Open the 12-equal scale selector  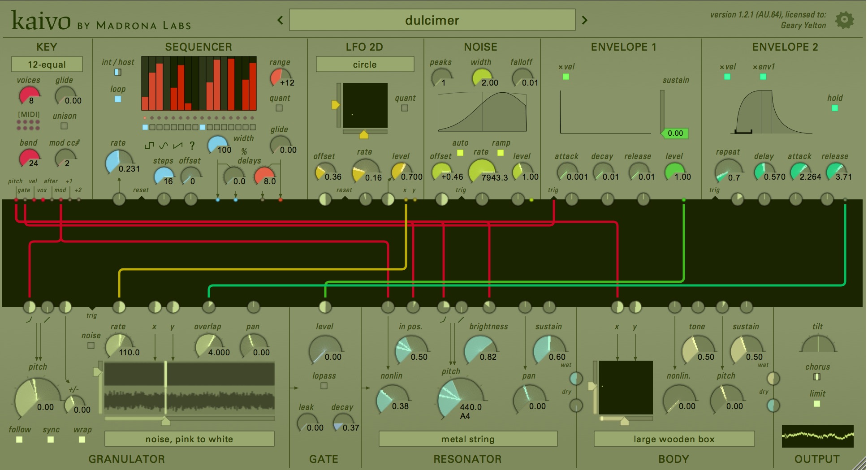(x=47, y=64)
